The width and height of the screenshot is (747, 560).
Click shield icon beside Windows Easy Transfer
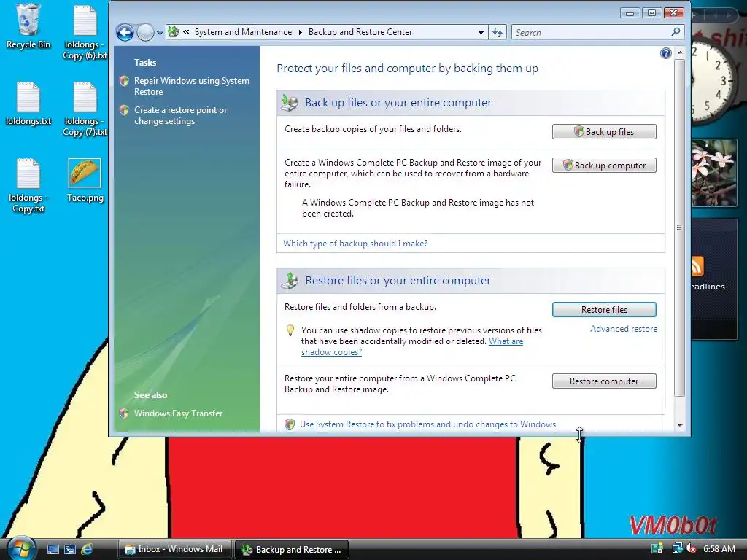click(124, 413)
